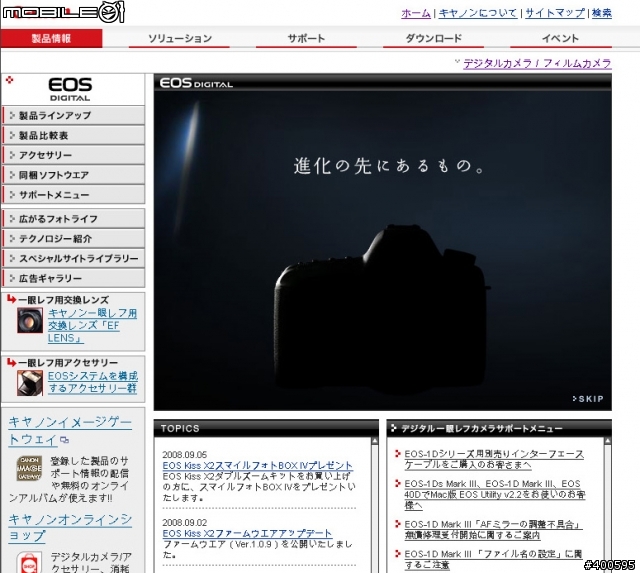
Task: Open 検索 link
Action: point(602,13)
